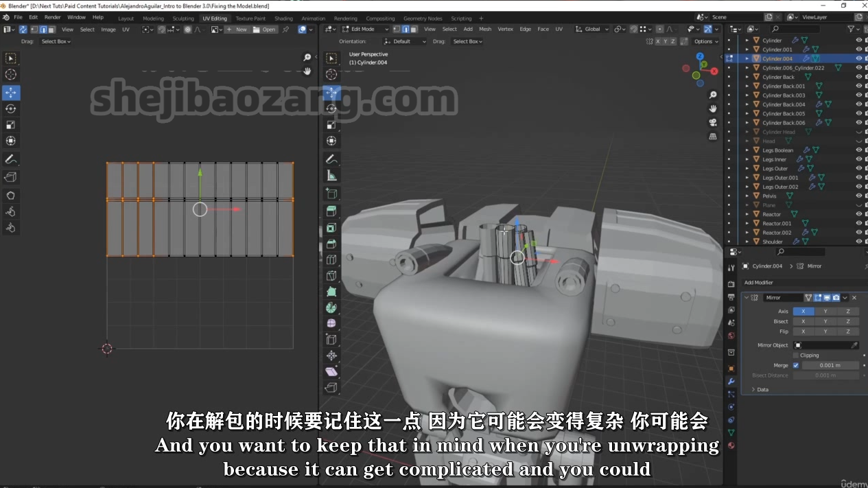Enable UV sync selection icon
This screenshot has height=488, width=868.
(23, 30)
